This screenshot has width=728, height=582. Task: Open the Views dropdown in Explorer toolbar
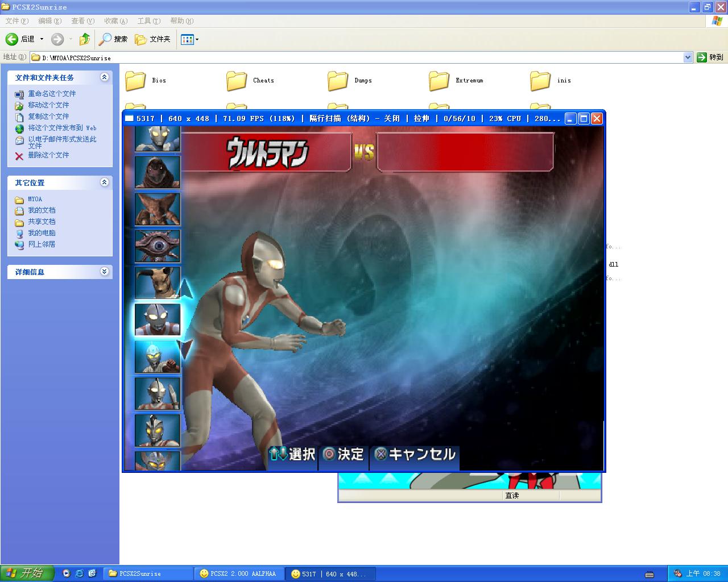tap(189, 39)
